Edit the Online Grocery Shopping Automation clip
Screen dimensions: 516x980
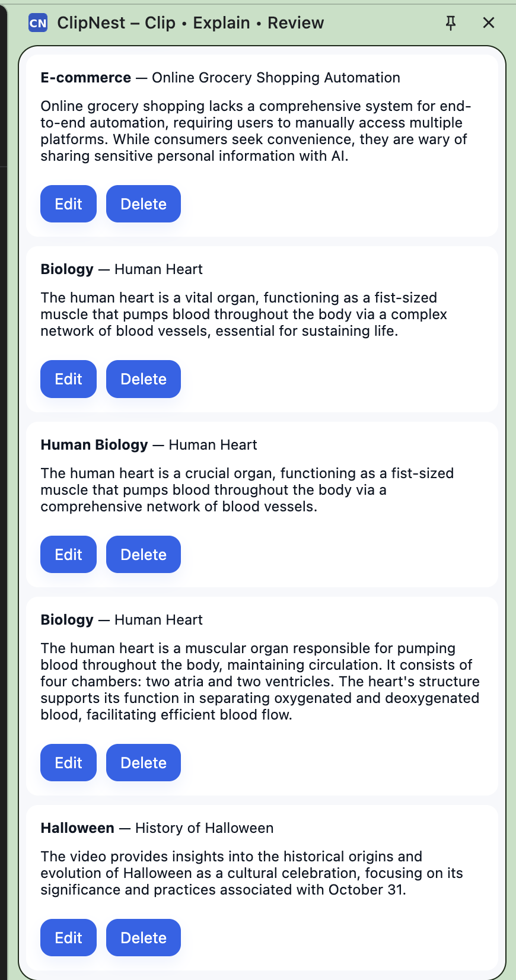point(68,204)
